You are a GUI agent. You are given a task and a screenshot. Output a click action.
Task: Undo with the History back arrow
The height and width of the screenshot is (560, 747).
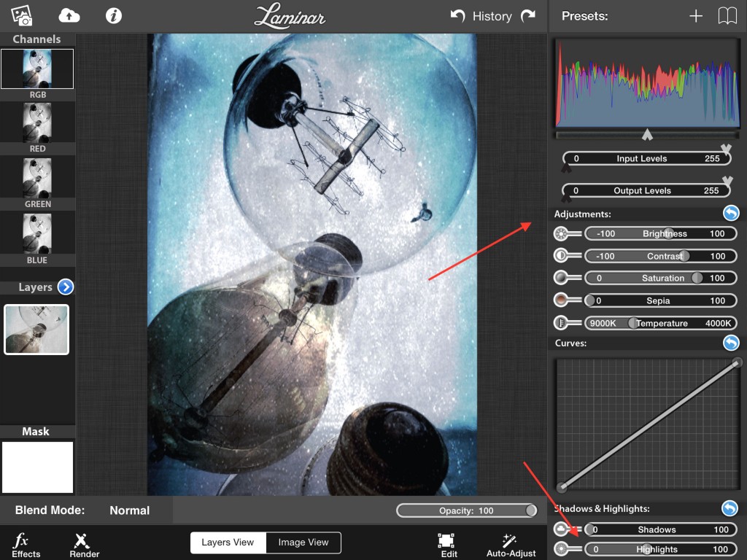(x=457, y=16)
